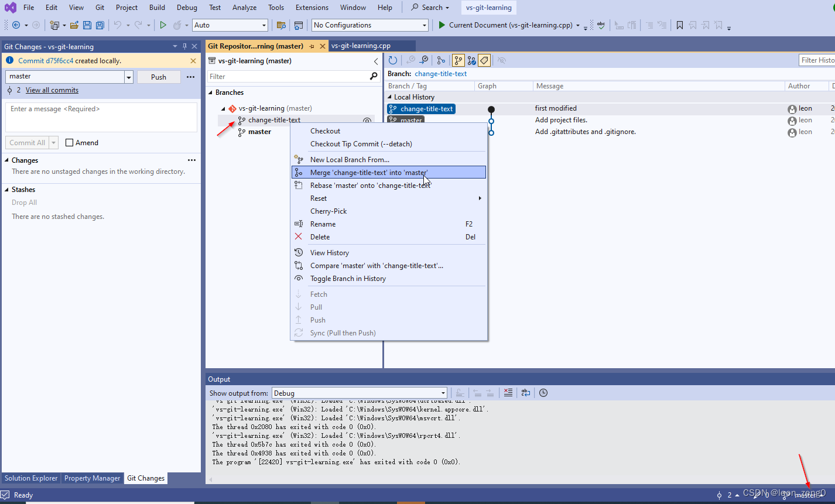
Task: Click the Commit d75f6cc4 link
Action: (x=46, y=61)
